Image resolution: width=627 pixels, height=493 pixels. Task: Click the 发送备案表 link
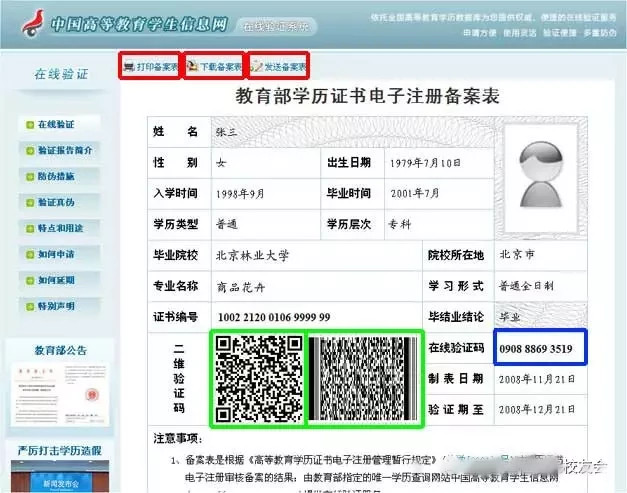click(278, 66)
